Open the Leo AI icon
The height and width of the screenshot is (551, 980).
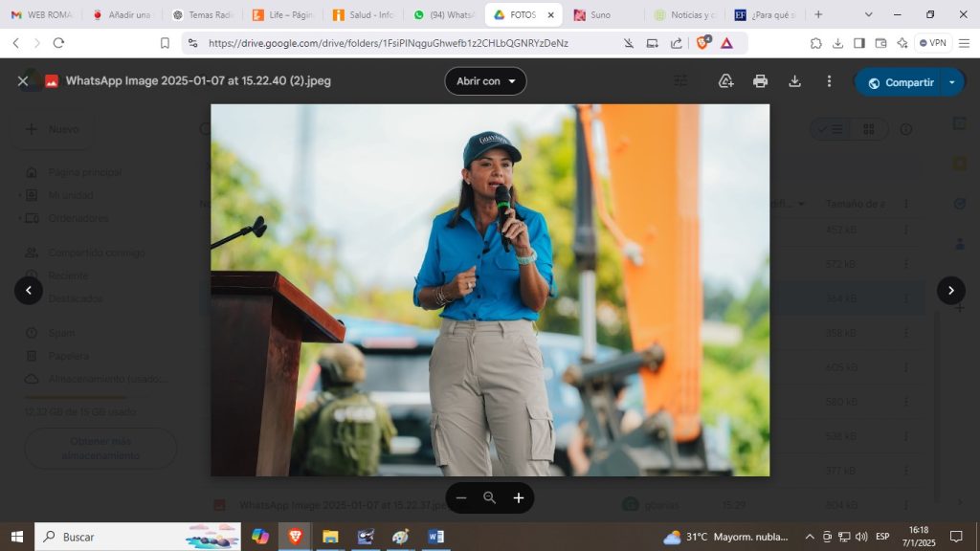(902, 43)
